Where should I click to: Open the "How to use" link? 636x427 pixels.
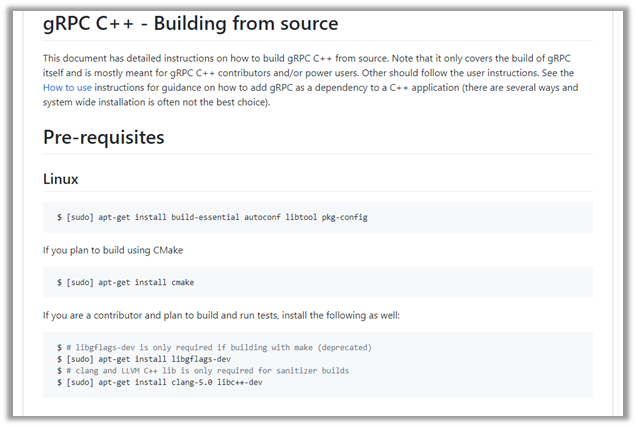67,88
